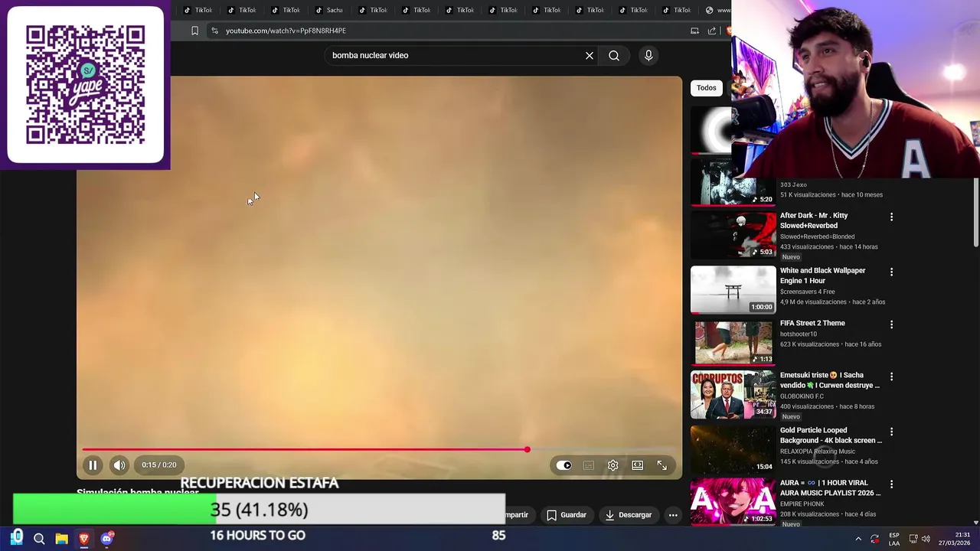The width and height of the screenshot is (980, 551).
Task: Click the YouTube search magnifier button
Action: click(x=614, y=55)
